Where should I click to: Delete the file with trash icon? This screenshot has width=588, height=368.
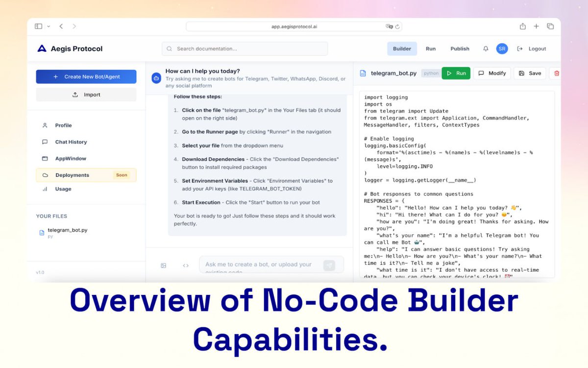coord(556,74)
